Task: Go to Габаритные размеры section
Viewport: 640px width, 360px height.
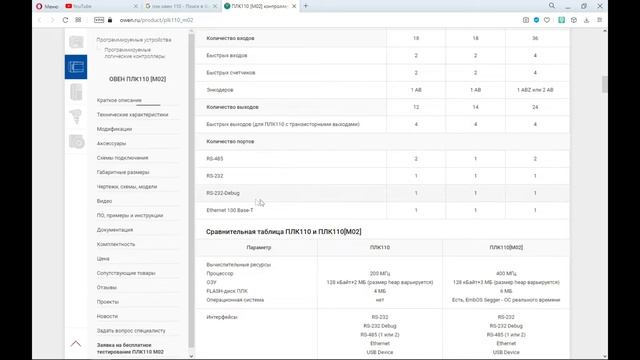Action: 123,172
